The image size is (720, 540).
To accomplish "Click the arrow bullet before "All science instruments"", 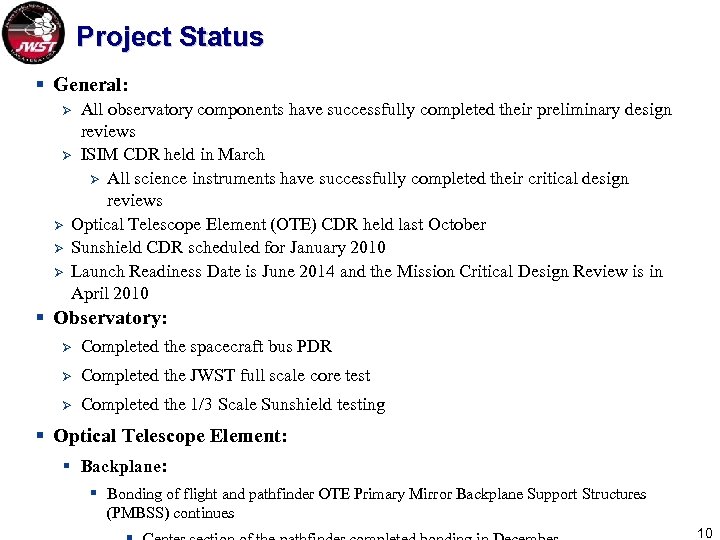I will pos(94,180).
